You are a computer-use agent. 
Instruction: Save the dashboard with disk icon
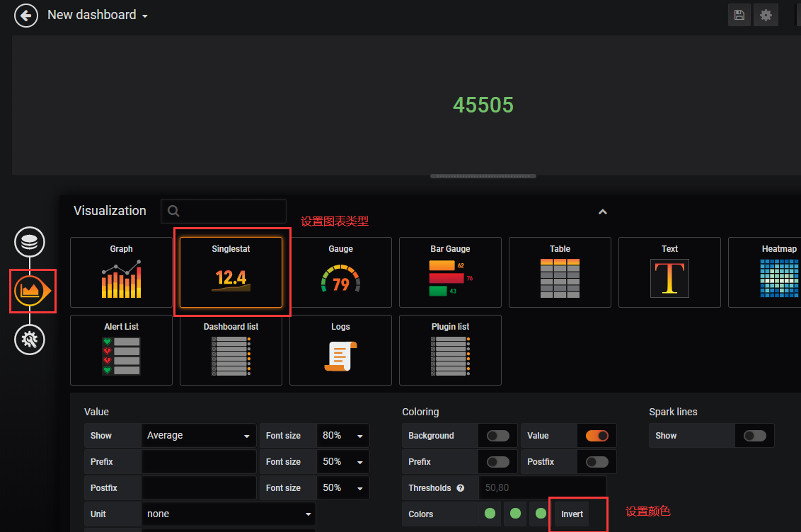point(739,16)
